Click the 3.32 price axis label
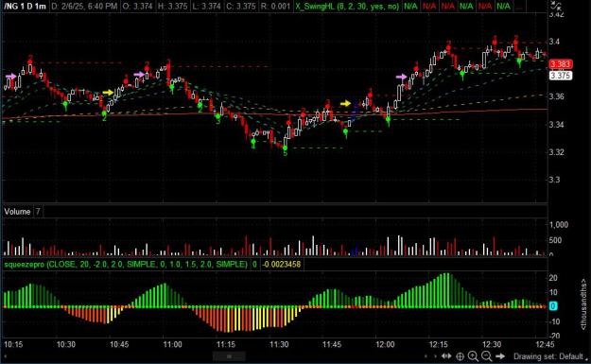Image resolution: width=591 pixels, height=364 pixels. [x=556, y=152]
